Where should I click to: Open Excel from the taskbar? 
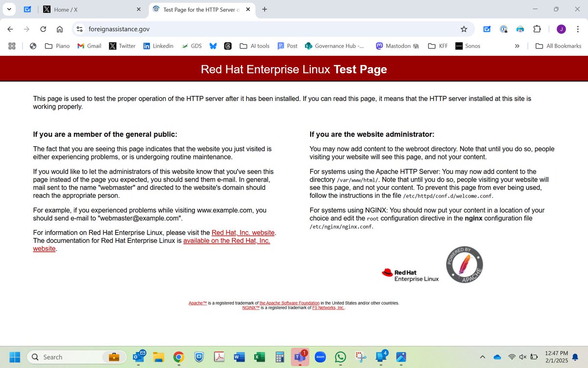tap(259, 357)
